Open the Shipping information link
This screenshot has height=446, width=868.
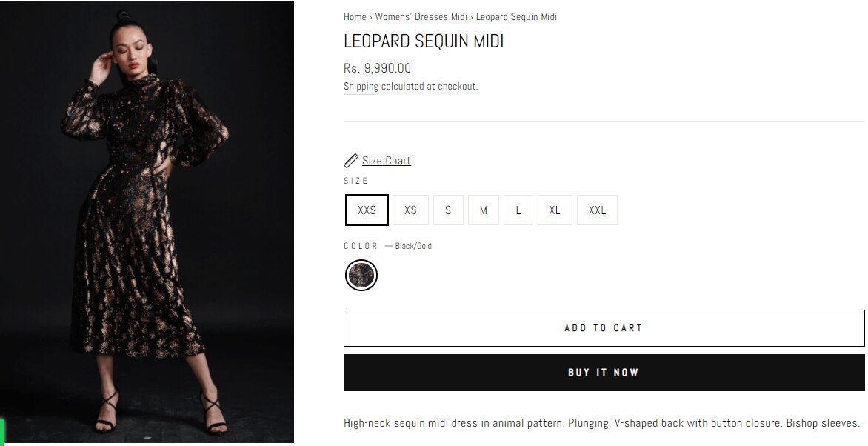coord(360,86)
